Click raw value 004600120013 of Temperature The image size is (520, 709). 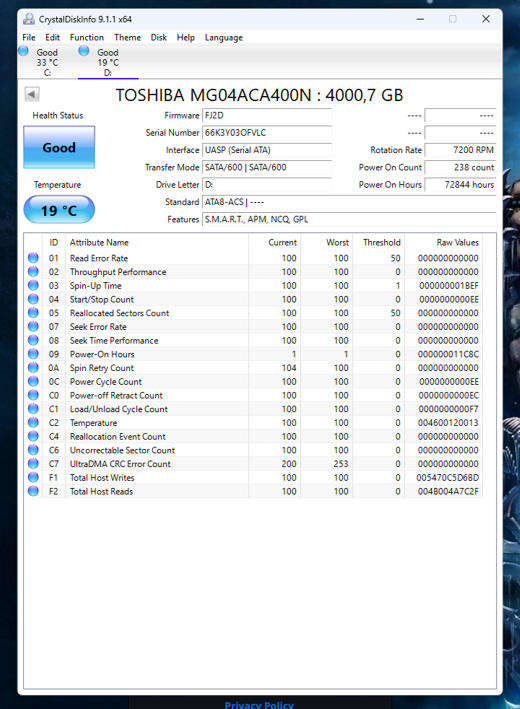[x=448, y=423]
